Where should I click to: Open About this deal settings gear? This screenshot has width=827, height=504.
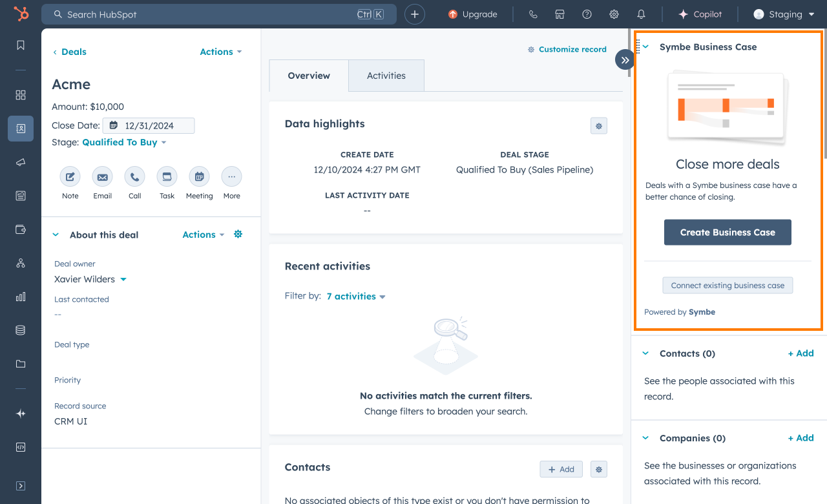tap(238, 234)
